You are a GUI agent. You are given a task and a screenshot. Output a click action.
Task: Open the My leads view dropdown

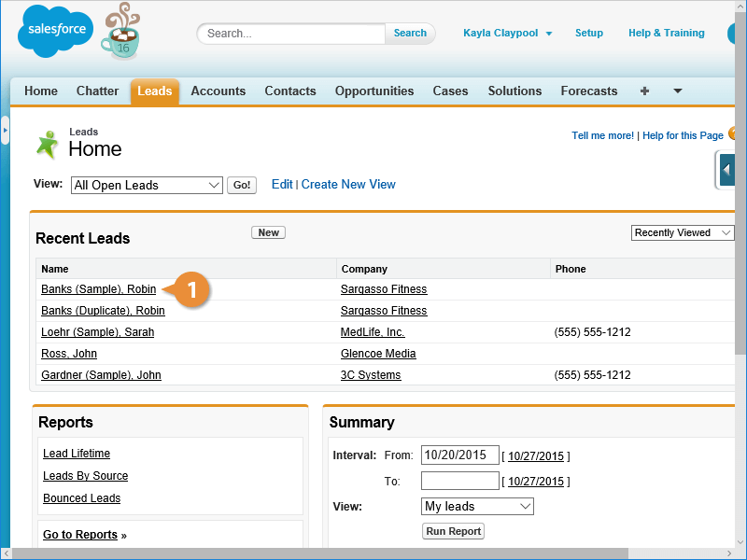click(x=477, y=506)
